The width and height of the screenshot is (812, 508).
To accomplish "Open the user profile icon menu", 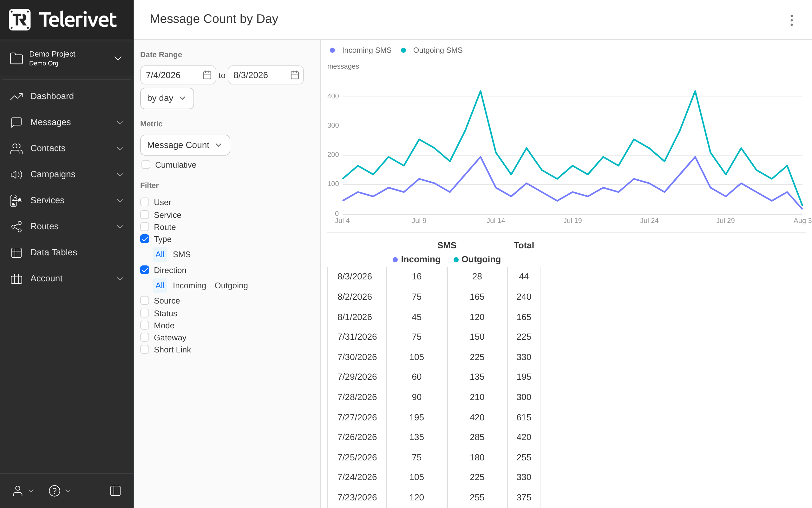I will tap(18, 491).
